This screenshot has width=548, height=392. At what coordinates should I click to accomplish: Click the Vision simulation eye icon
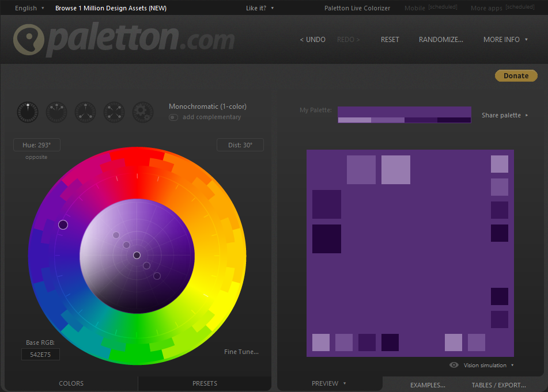pyautogui.click(x=453, y=365)
